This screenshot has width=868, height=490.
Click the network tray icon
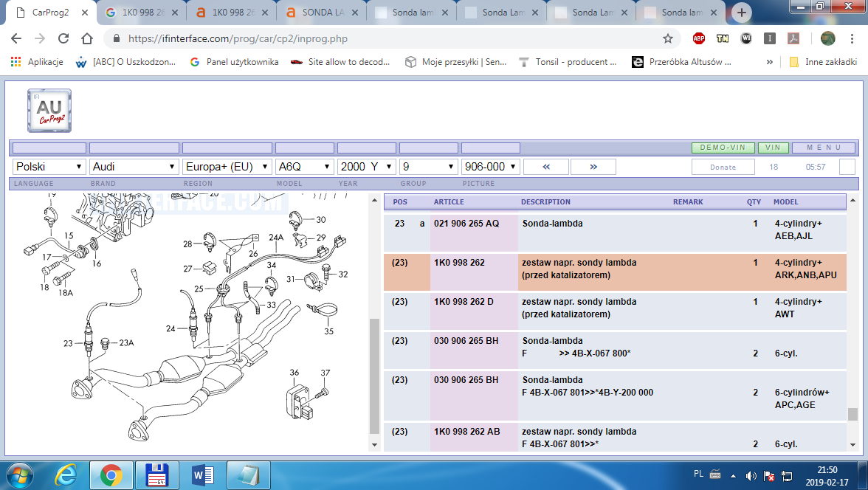[x=787, y=475]
